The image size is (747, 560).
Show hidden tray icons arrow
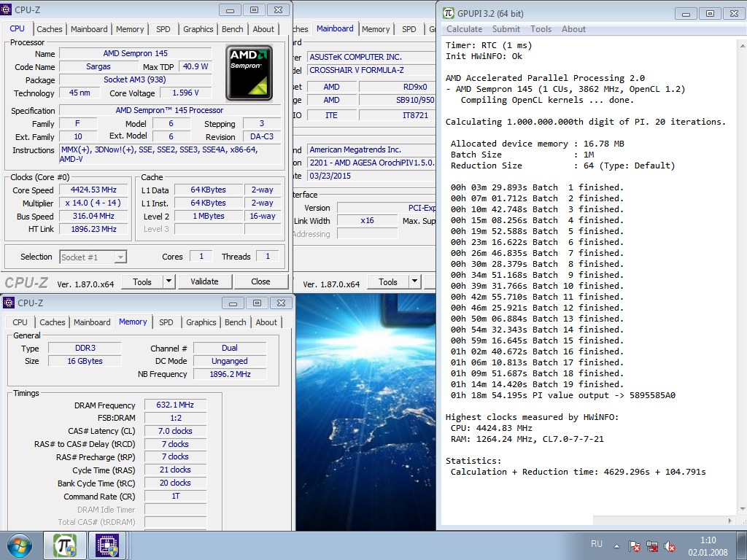616,547
